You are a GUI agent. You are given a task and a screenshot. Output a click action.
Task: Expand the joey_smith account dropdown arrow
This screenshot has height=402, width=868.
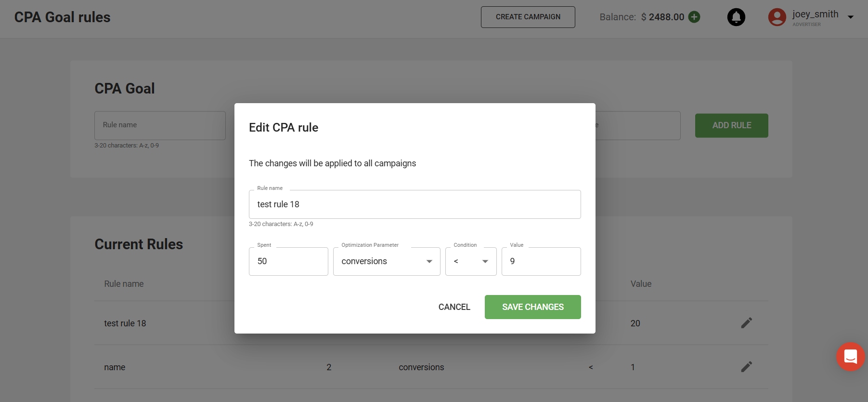click(851, 17)
